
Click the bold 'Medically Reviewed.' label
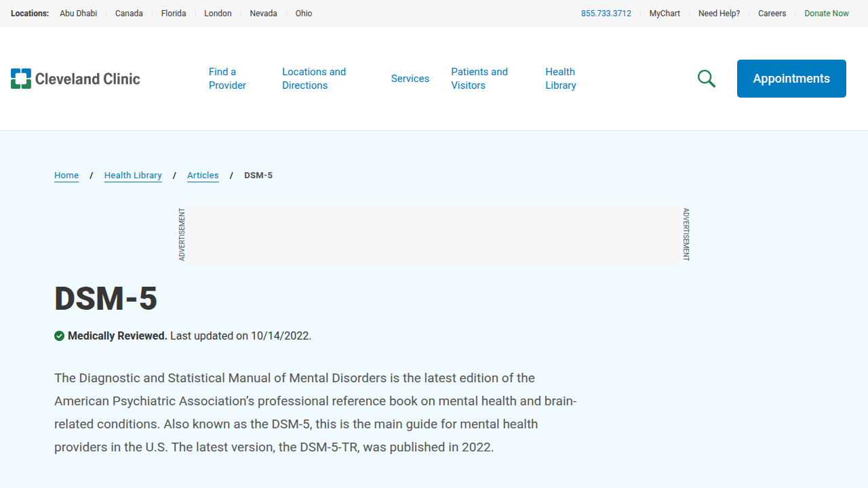117,335
